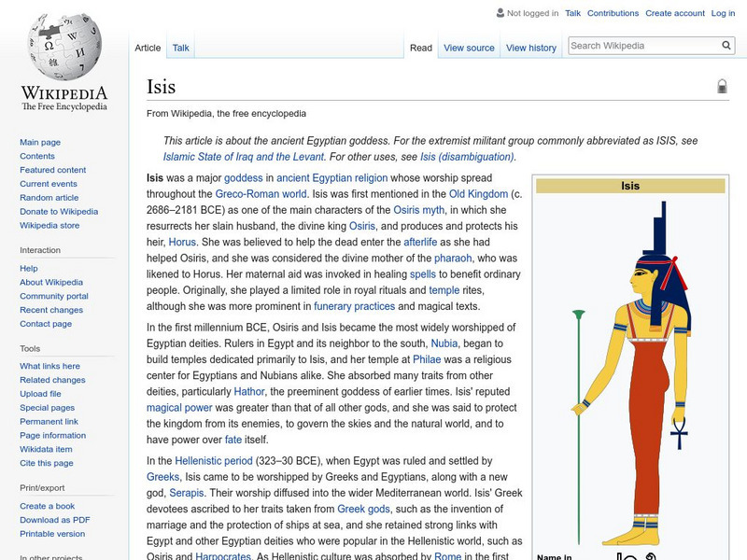This screenshot has height=560, width=747.
Task: Select the Read tab
Action: (x=421, y=48)
